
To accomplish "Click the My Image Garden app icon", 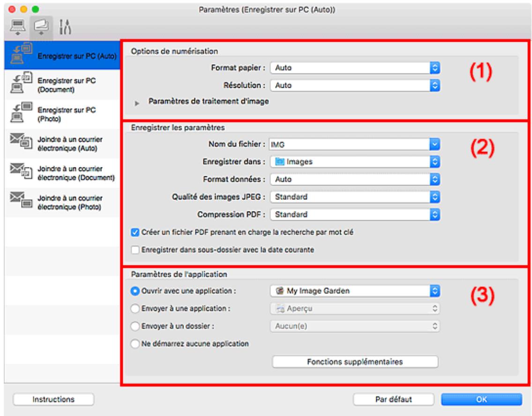I will 279,291.
